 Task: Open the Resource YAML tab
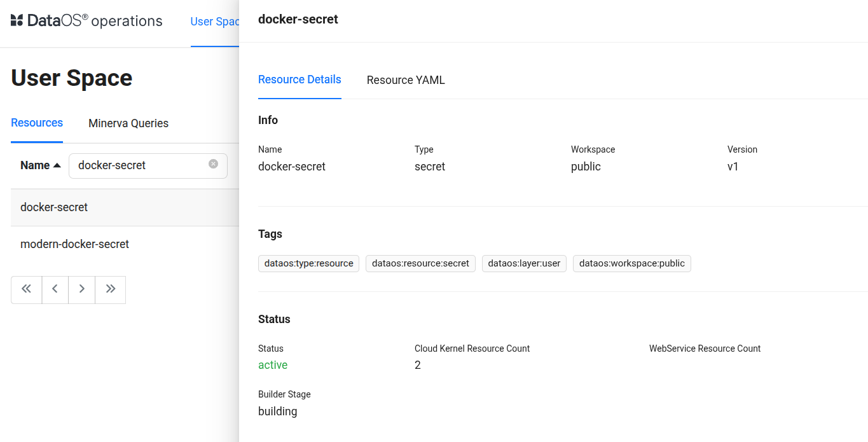click(x=406, y=80)
